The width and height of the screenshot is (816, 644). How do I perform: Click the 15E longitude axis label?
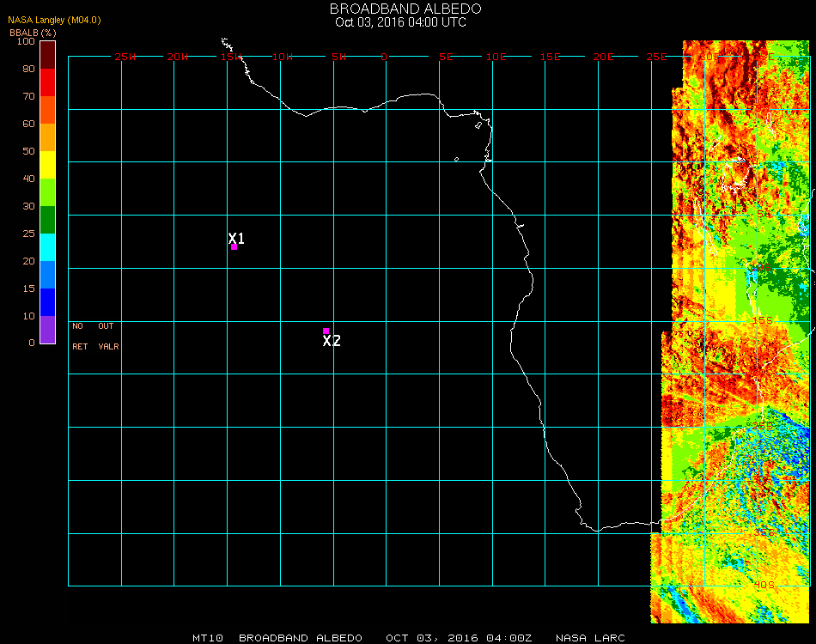click(x=550, y=57)
